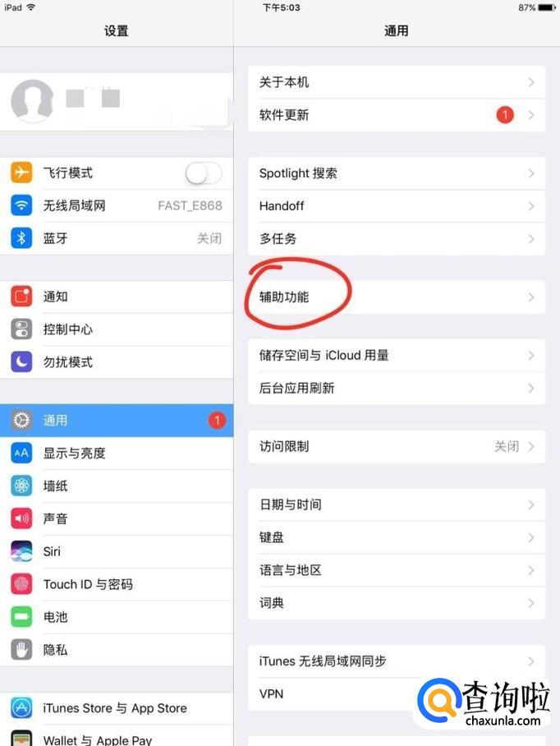Tap the red Notifications (通知) icon
Screen dimensions: 560x746
[x=21, y=297]
